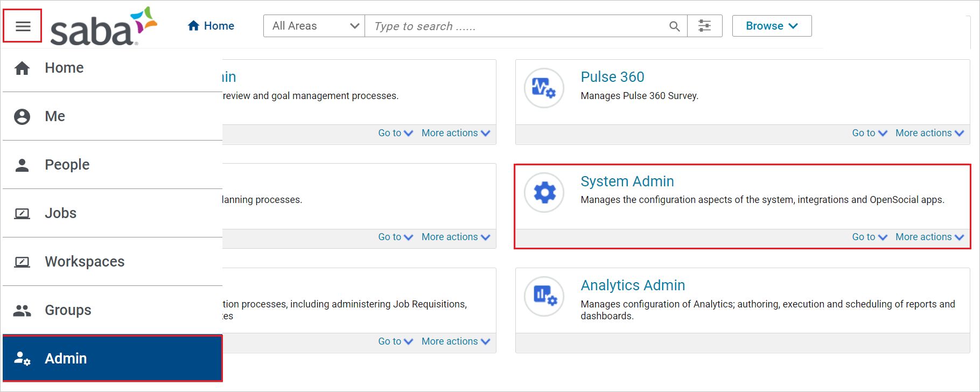Viewport: 980px width, 392px height.
Task: Open advanced search filter sliders icon
Action: pyautogui.click(x=704, y=26)
